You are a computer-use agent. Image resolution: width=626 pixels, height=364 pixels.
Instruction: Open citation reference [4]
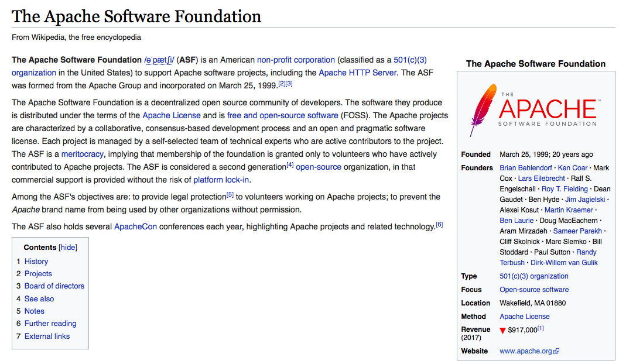(x=290, y=165)
